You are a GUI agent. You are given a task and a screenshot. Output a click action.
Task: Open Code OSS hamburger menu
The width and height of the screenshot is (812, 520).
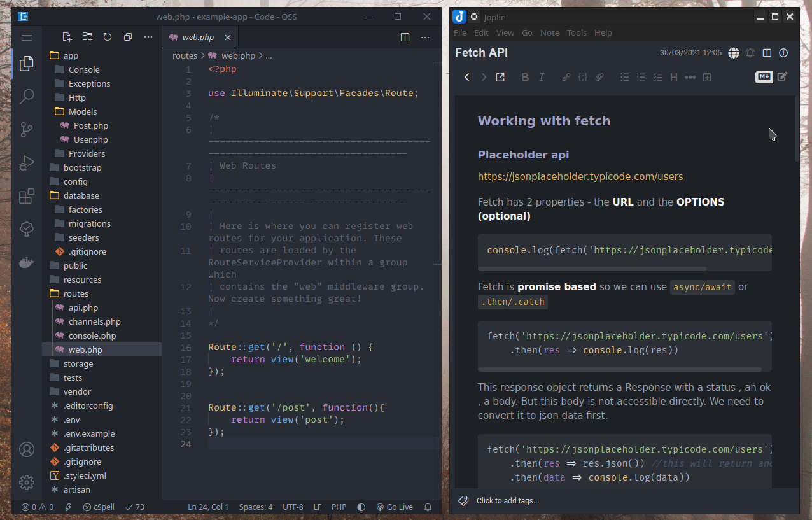click(27, 38)
